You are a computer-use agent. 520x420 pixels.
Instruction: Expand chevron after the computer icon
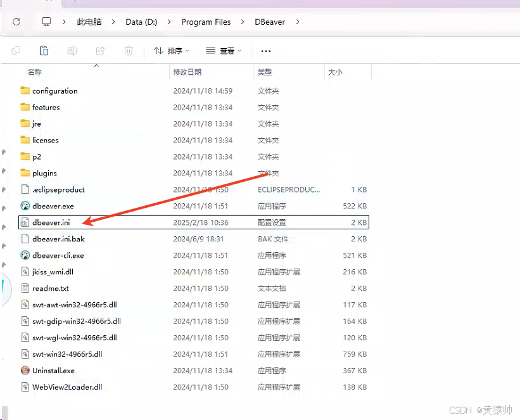[x=64, y=22]
